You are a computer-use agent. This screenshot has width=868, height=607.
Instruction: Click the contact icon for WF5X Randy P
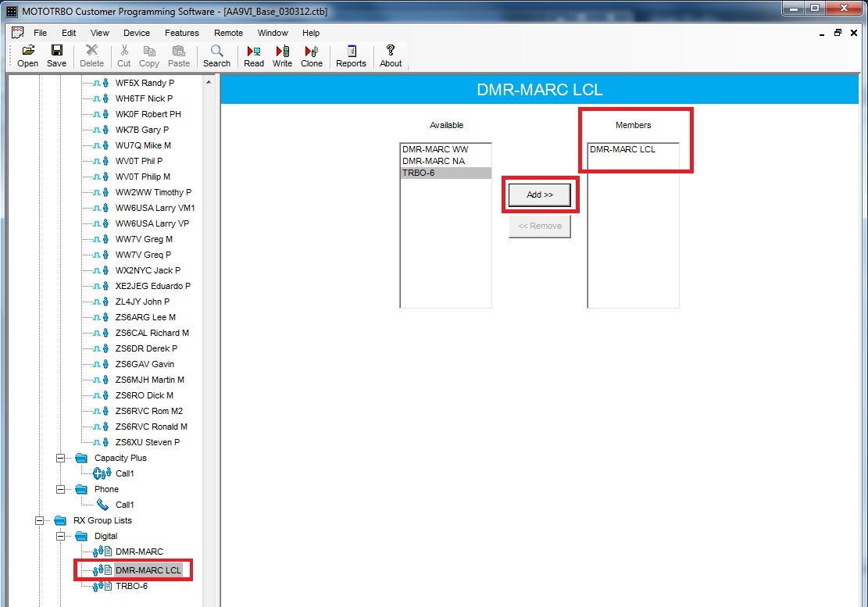[101, 83]
